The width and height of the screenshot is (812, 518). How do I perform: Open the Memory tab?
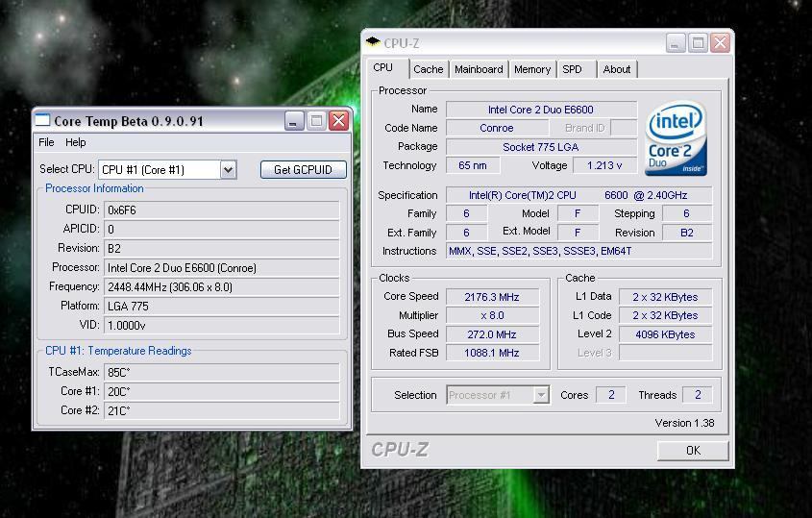pos(532,69)
